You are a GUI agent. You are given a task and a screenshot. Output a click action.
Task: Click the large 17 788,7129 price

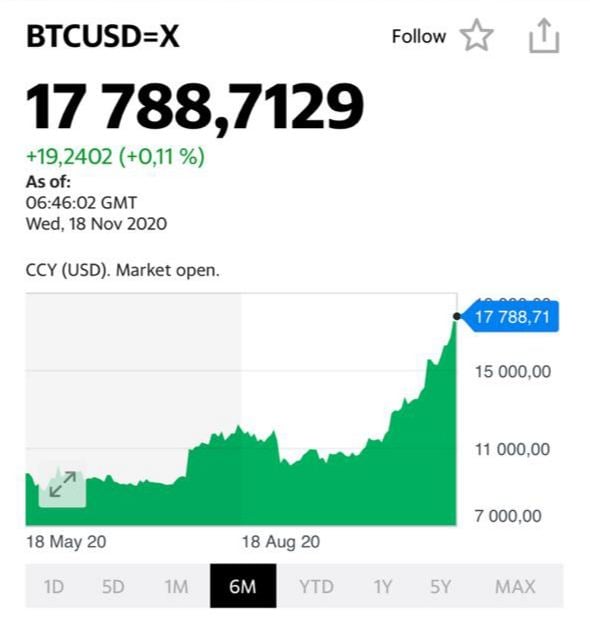pyautogui.click(x=195, y=108)
